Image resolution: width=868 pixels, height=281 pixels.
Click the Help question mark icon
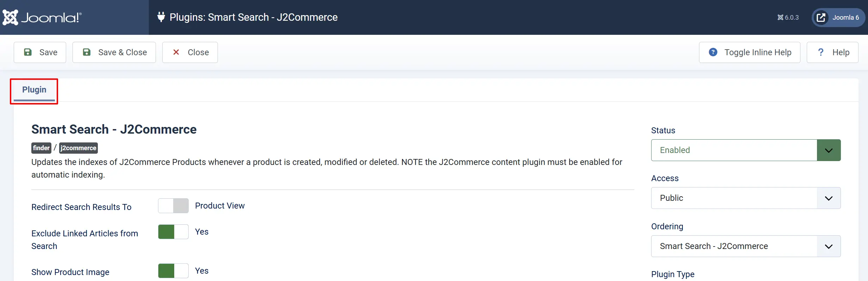[x=821, y=52]
